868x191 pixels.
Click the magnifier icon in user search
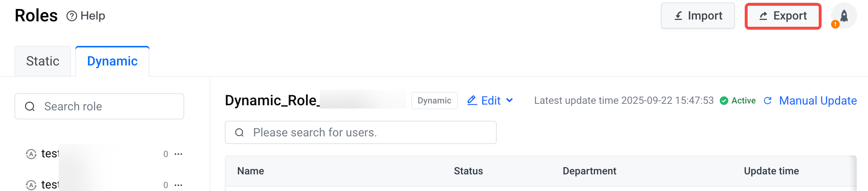point(239,132)
